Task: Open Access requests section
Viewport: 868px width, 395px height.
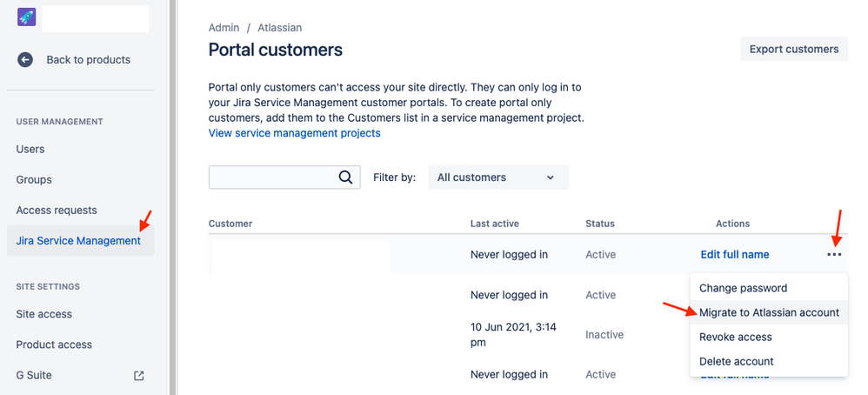Action: [57, 210]
